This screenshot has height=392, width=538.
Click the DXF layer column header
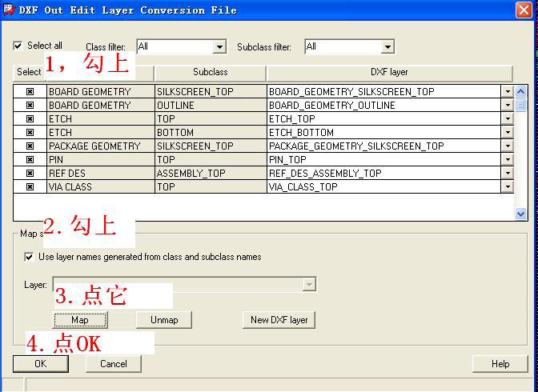(x=389, y=72)
